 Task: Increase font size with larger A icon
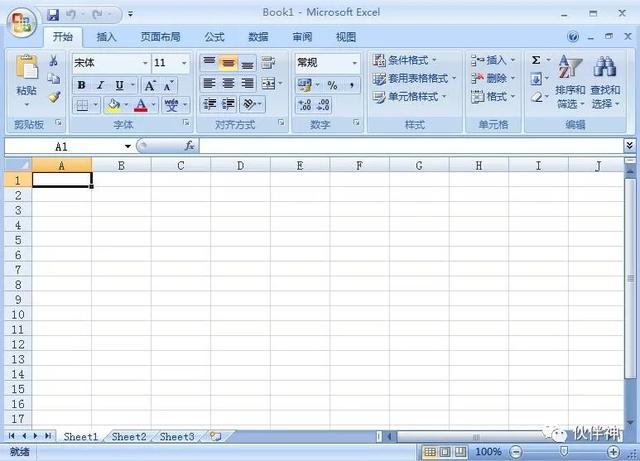click(150, 86)
